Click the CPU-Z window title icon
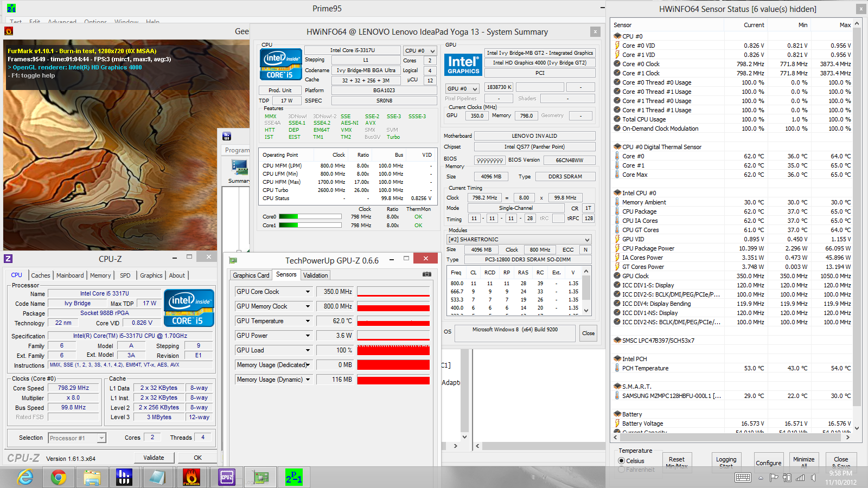 (8, 259)
